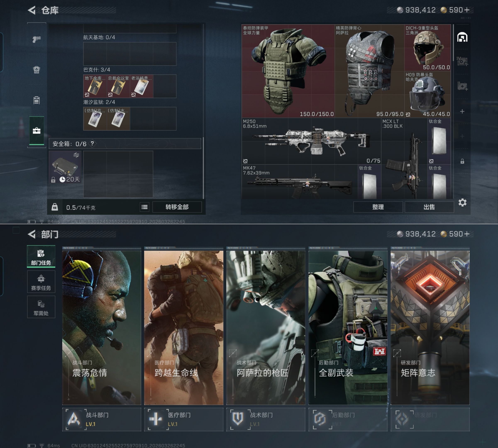Select the briefcase keycard category icon
This screenshot has height=448, width=498.
coord(37,131)
